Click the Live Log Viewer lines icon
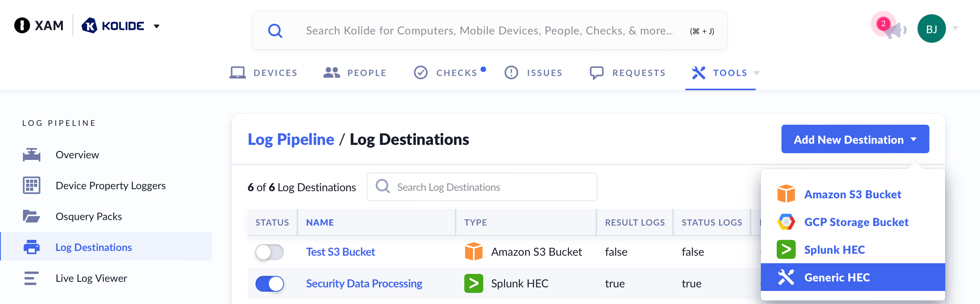980x304 pixels. coord(32,278)
